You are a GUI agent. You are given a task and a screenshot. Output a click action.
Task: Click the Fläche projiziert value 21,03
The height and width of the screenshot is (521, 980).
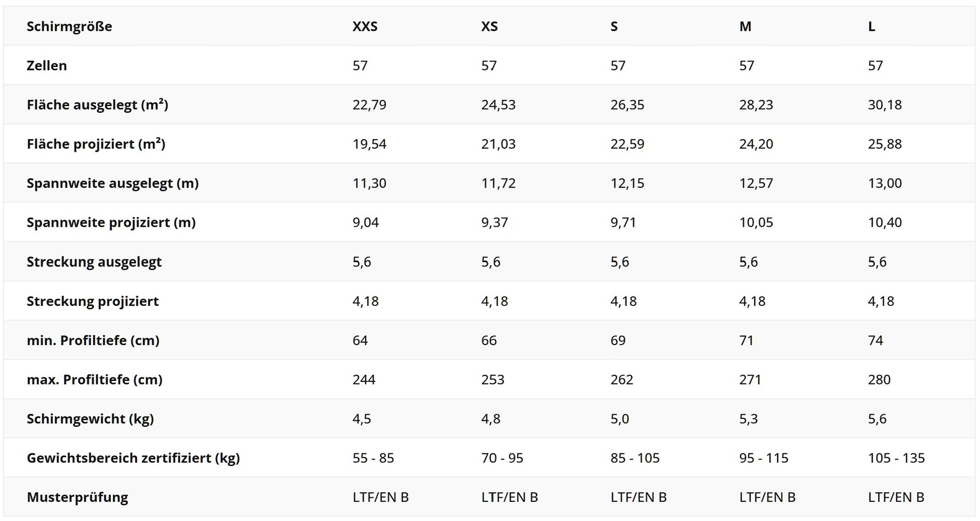pyautogui.click(x=499, y=144)
